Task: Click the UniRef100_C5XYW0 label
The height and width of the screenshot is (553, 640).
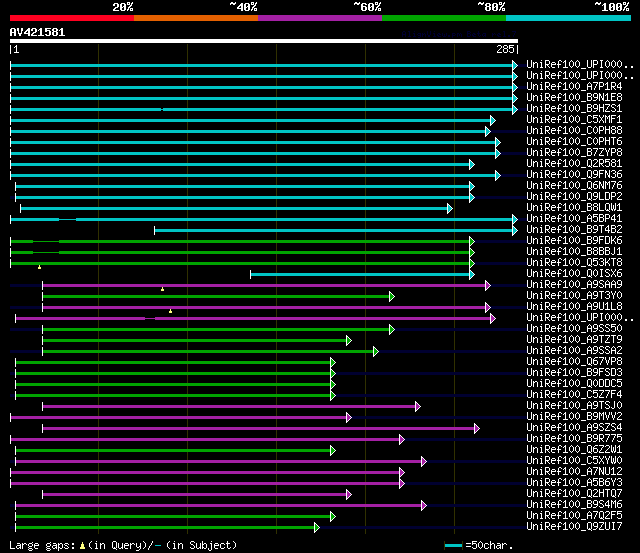Action: tap(574, 461)
